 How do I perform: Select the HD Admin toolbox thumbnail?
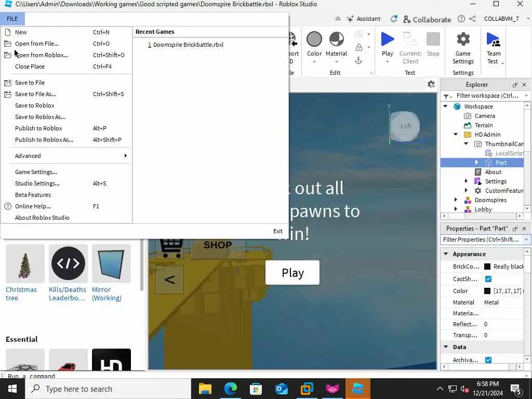111,360
